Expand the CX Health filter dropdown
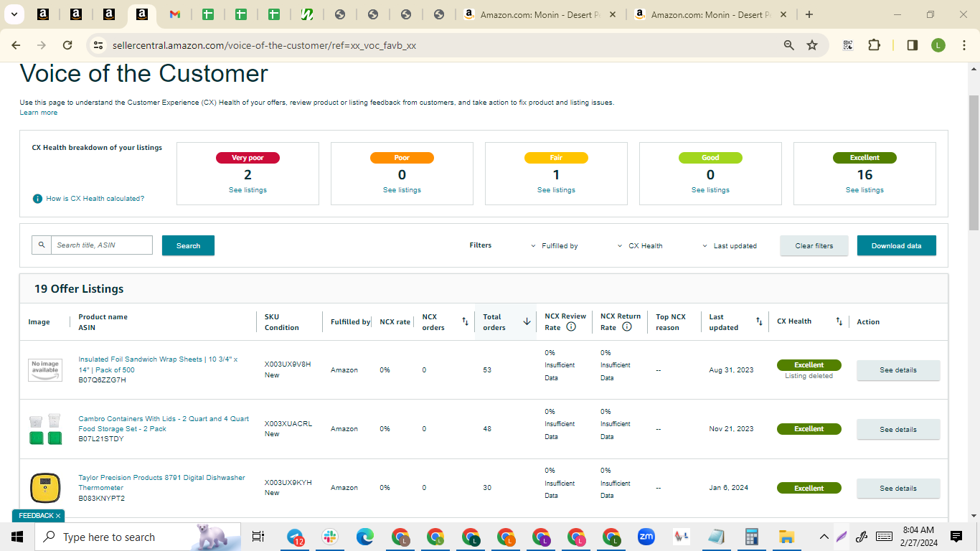The height and width of the screenshot is (551, 980). (x=641, y=246)
